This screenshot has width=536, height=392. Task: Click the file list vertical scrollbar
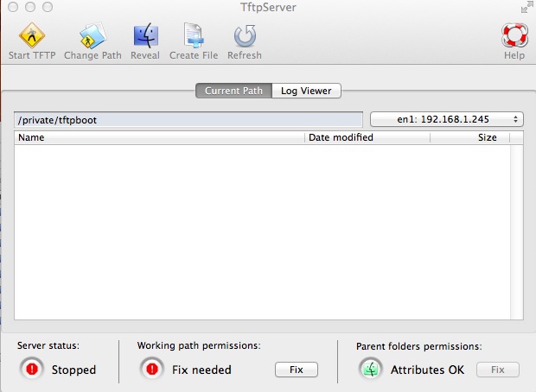pos(516,232)
